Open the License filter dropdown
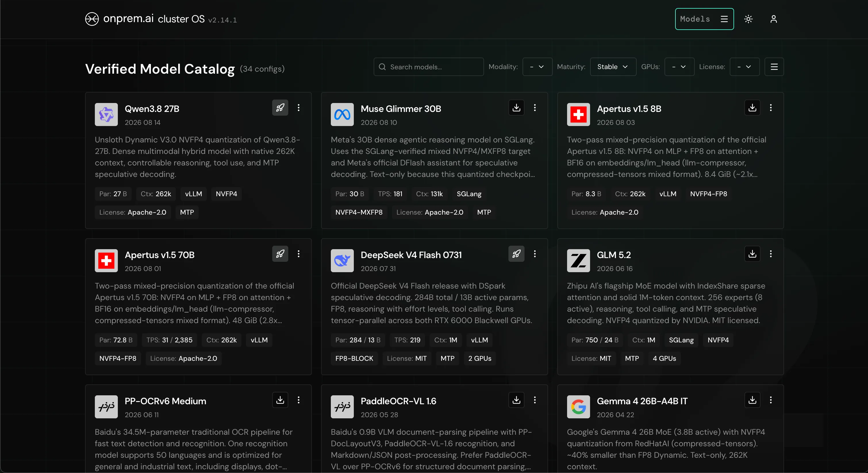This screenshot has width=868, height=473. pyautogui.click(x=745, y=67)
